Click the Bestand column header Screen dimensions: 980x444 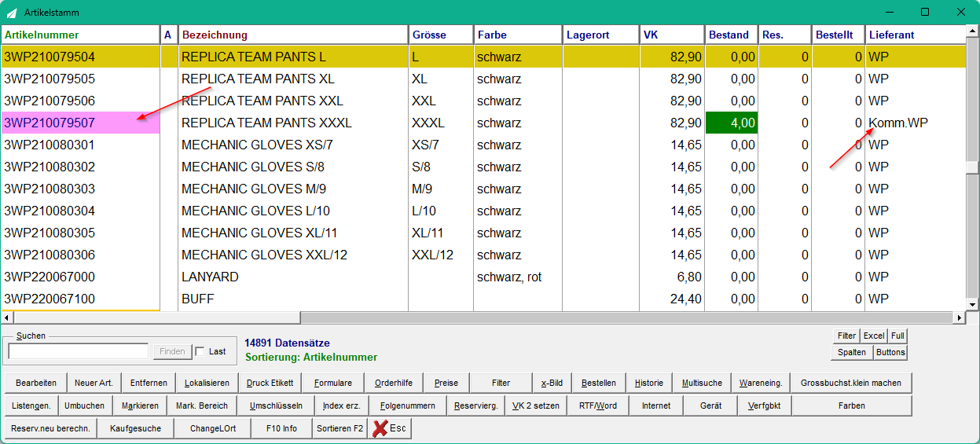[732, 35]
